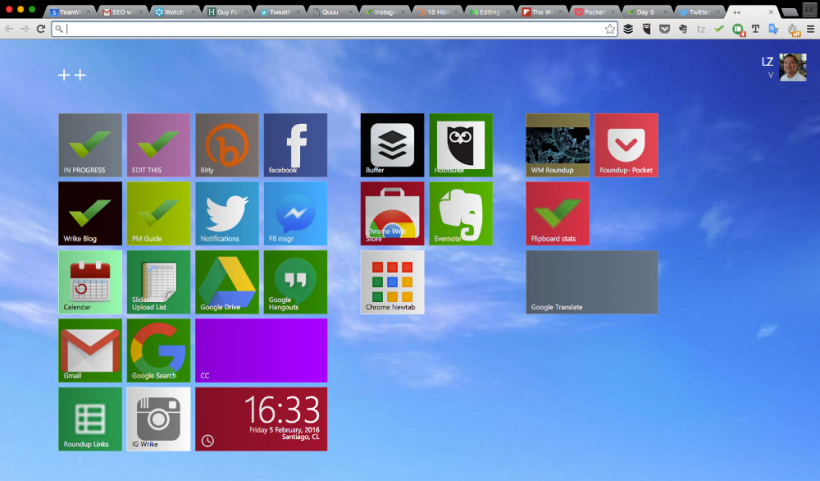The image size is (820, 481).
Task: Click the T font extension icon
Action: (755, 29)
